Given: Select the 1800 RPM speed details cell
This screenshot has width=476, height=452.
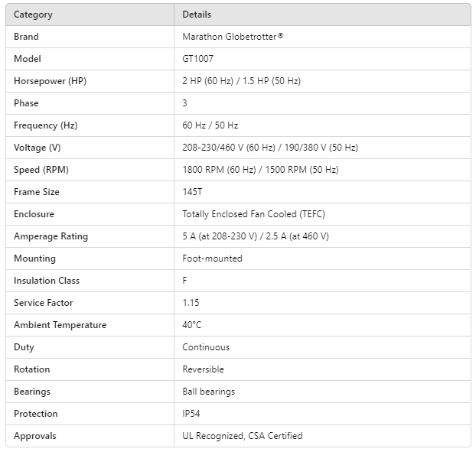Looking at the screenshot, I should 260,170.
